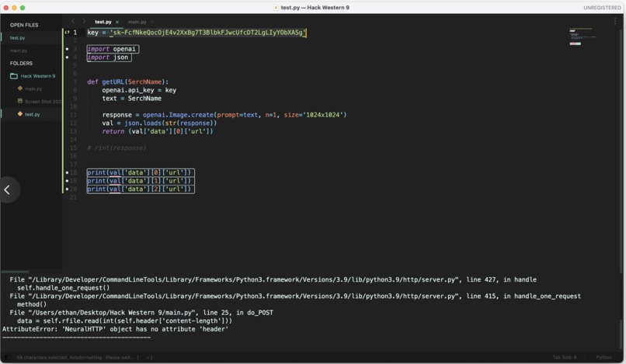Click the main.py line 25 traceback path
This screenshot has height=364, width=626.
click(141, 313)
